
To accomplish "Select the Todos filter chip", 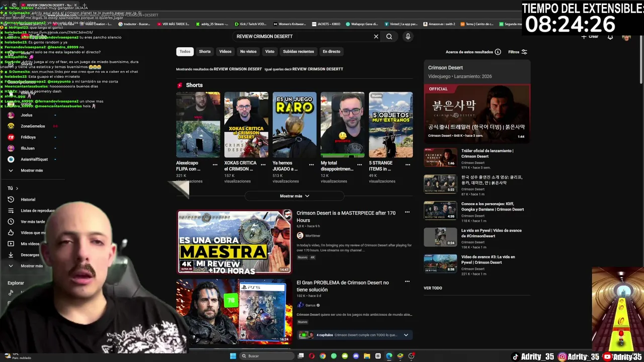I will click(x=185, y=51).
